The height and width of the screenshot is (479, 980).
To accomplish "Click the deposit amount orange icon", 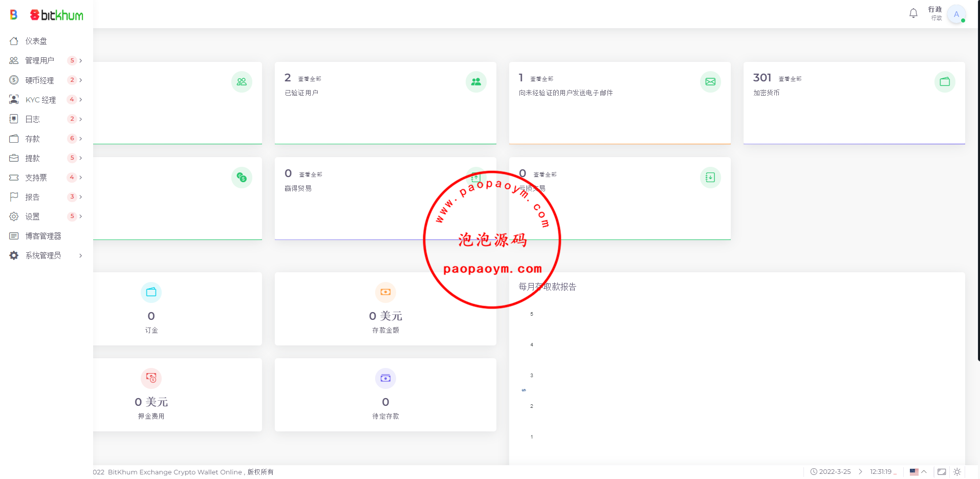I will click(x=385, y=292).
